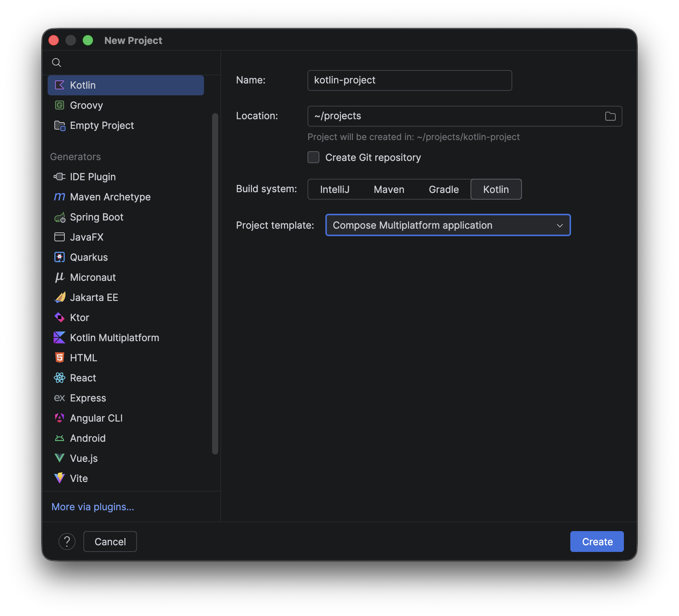
Task: Select the Vite lightning icon
Action: [60, 479]
